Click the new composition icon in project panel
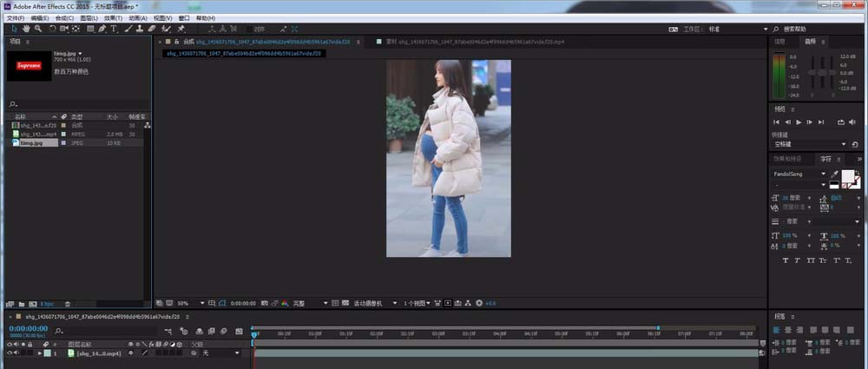 (33, 304)
